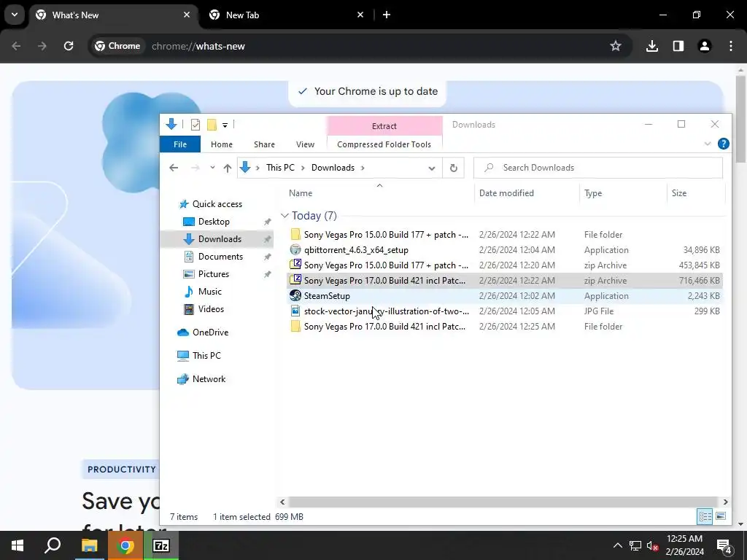Viewport: 747px width, 560px height.
Task: Select Sony Vegas Pro 17.0.0 File folder
Action: pos(505,326)
